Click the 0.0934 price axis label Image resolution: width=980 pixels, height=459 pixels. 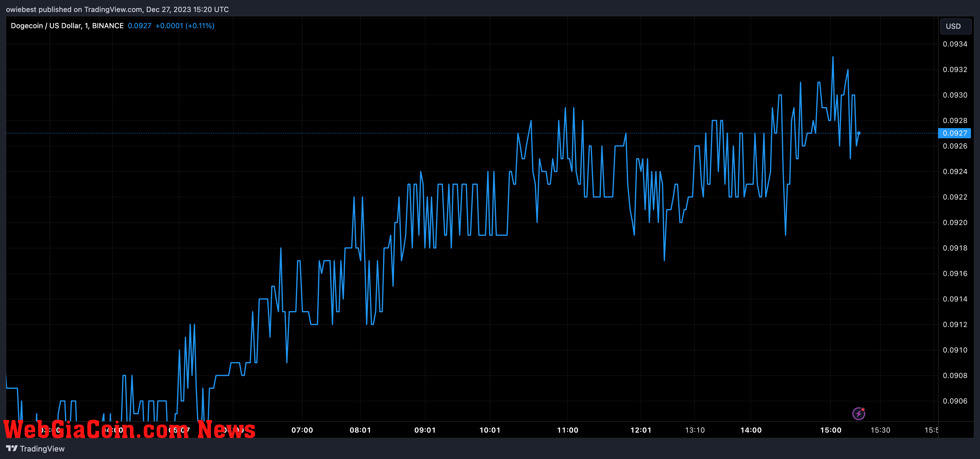click(955, 44)
